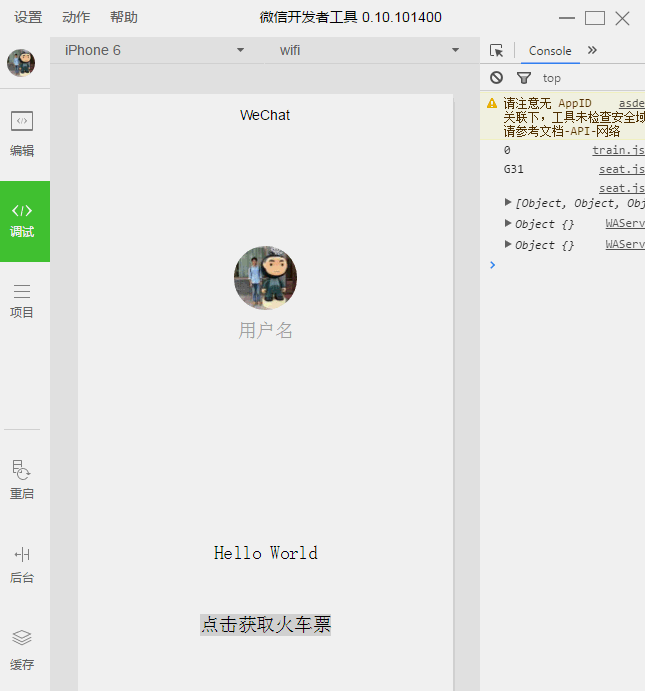Open the 项目 project sidebar icon
Screen dimensions: 645x691
(x=22, y=301)
